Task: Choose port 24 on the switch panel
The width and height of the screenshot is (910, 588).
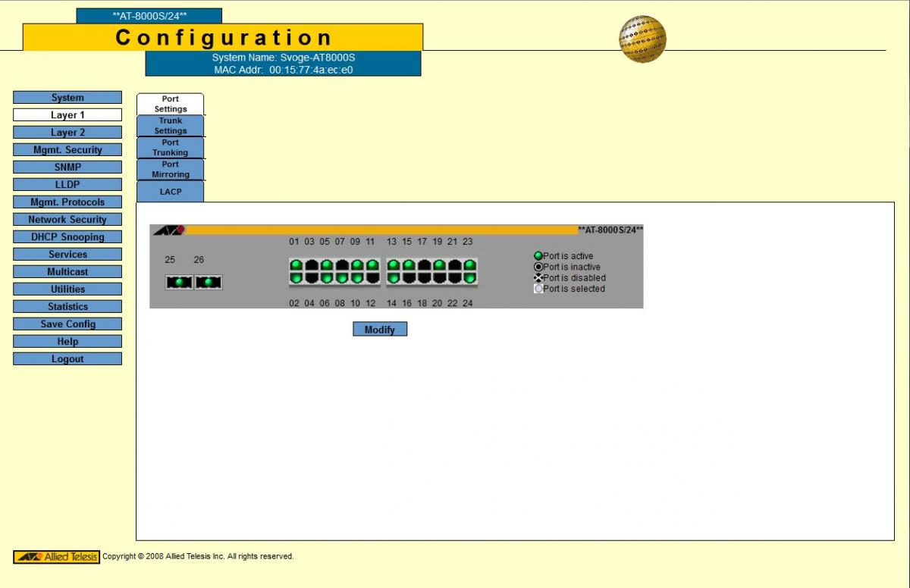Action: [469, 278]
